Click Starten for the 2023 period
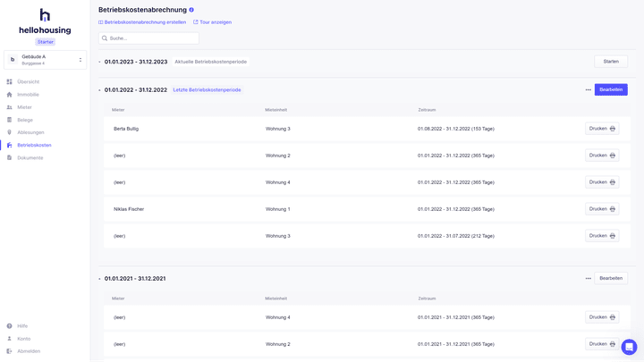The image size is (644, 362). pyautogui.click(x=611, y=62)
